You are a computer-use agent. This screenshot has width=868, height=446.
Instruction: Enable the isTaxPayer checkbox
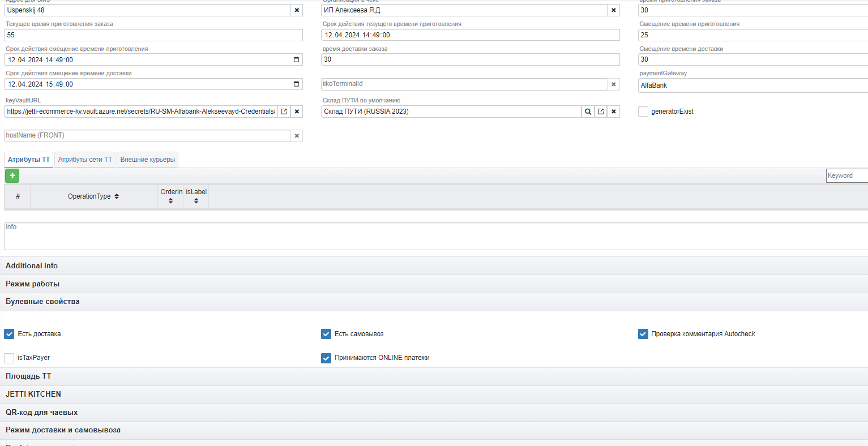(x=9, y=358)
